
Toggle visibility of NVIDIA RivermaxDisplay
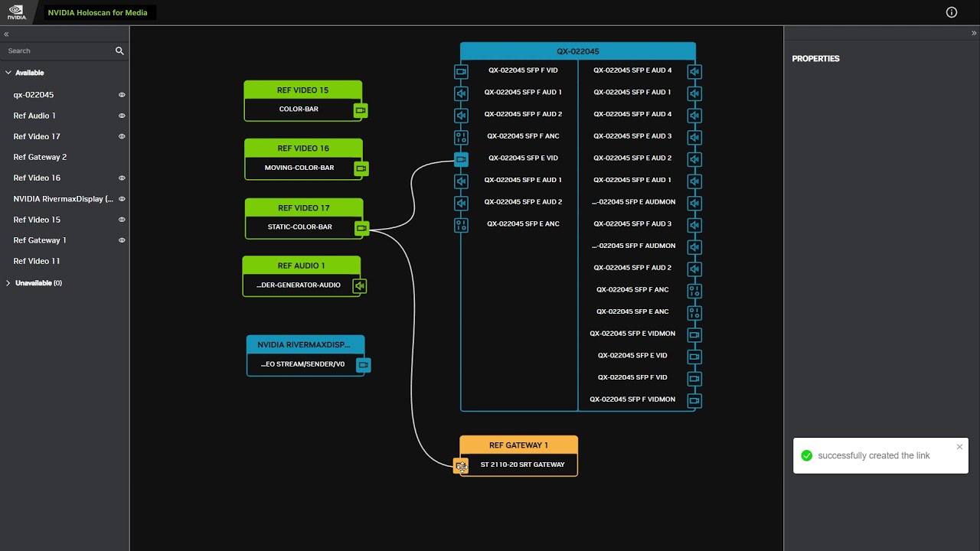coord(122,199)
